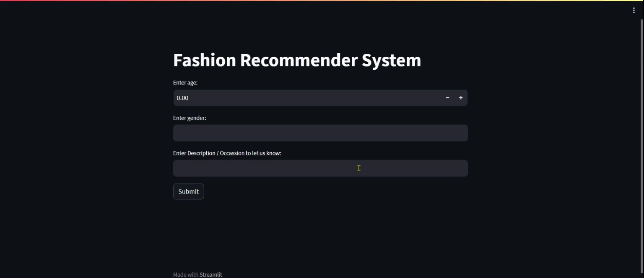This screenshot has height=278, width=644.
Task: Click the Submit button
Action: click(189, 191)
